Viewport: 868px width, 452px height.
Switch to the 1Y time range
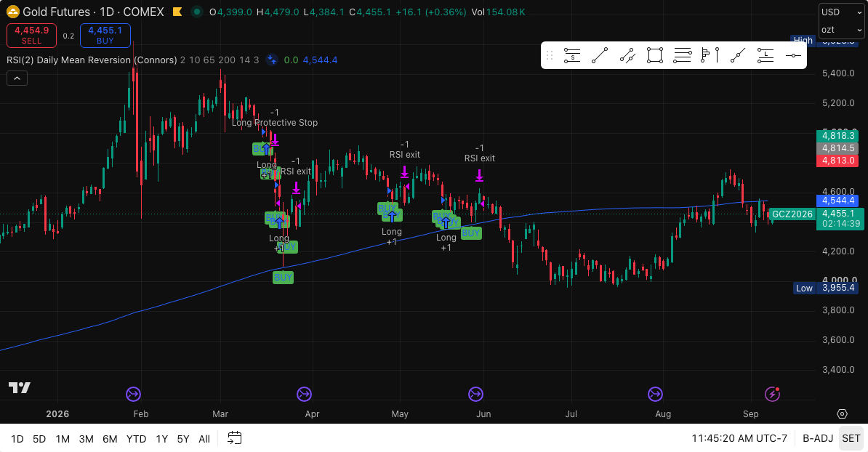click(161, 439)
